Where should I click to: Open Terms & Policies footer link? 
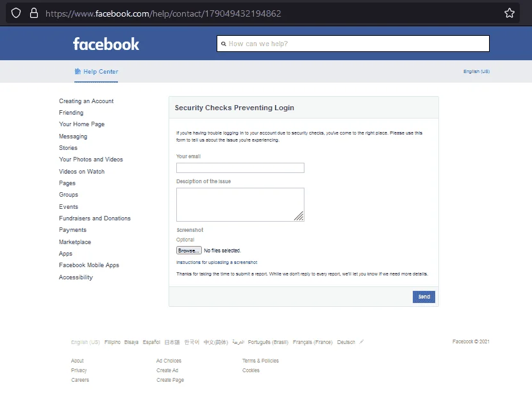[x=261, y=361]
